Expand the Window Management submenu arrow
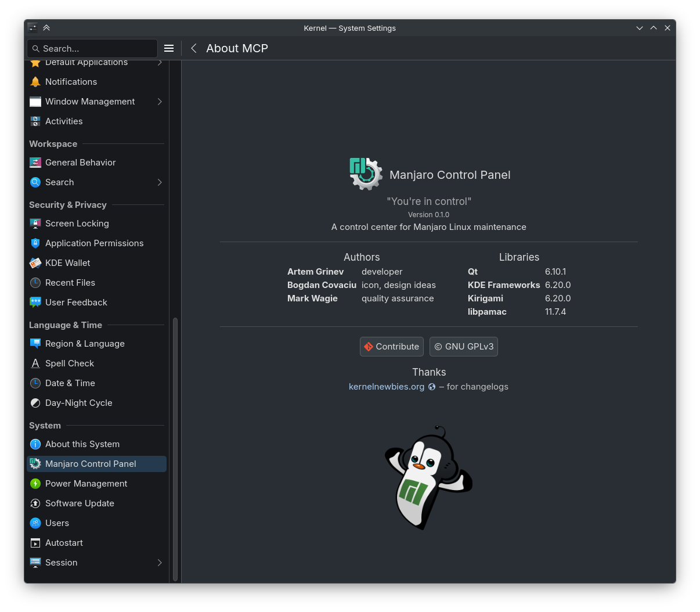 [x=160, y=102]
